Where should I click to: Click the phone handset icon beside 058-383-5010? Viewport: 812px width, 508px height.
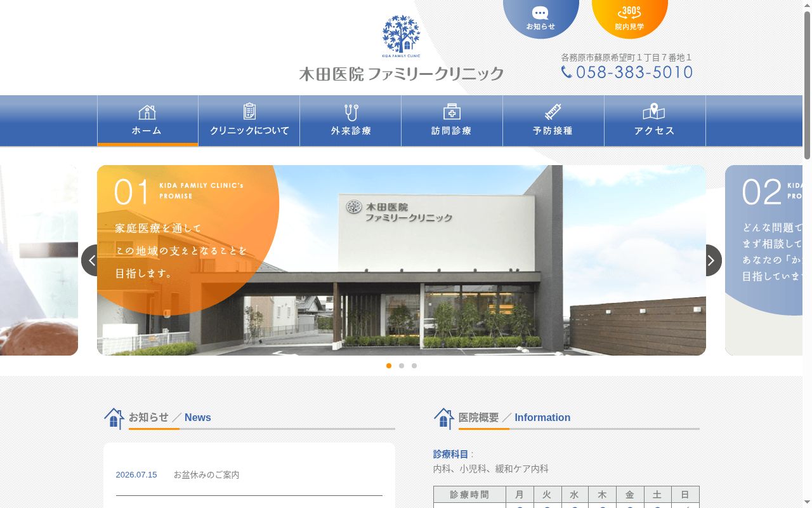tap(567, 72)
